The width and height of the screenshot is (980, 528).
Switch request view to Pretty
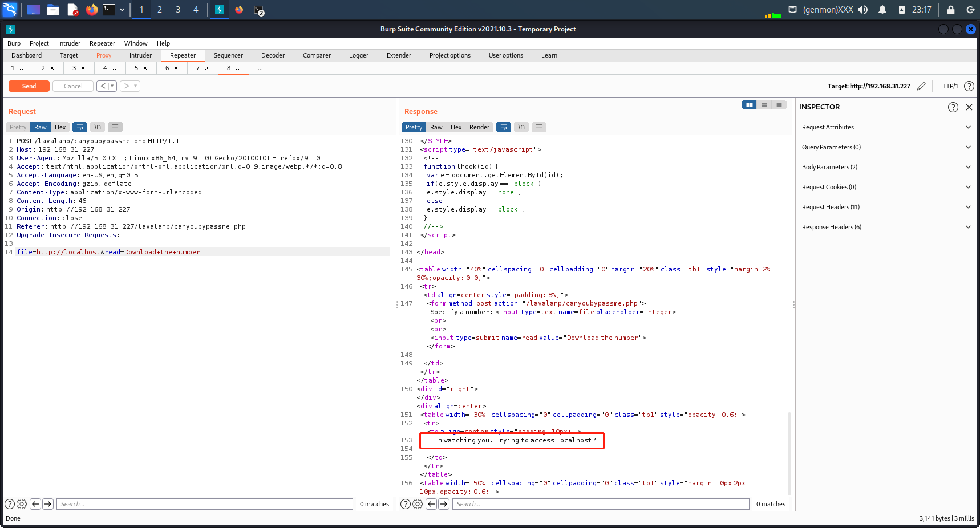coord(18,127)
